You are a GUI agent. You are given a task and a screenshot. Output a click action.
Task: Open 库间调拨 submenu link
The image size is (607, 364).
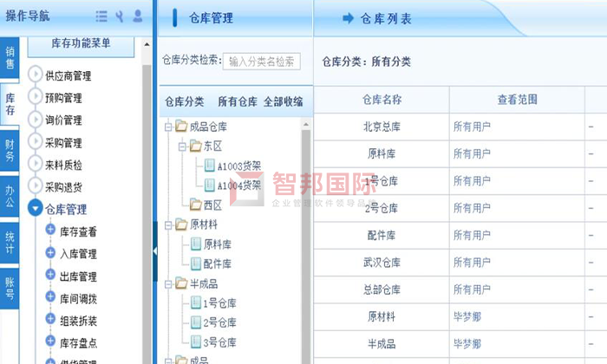78,298
